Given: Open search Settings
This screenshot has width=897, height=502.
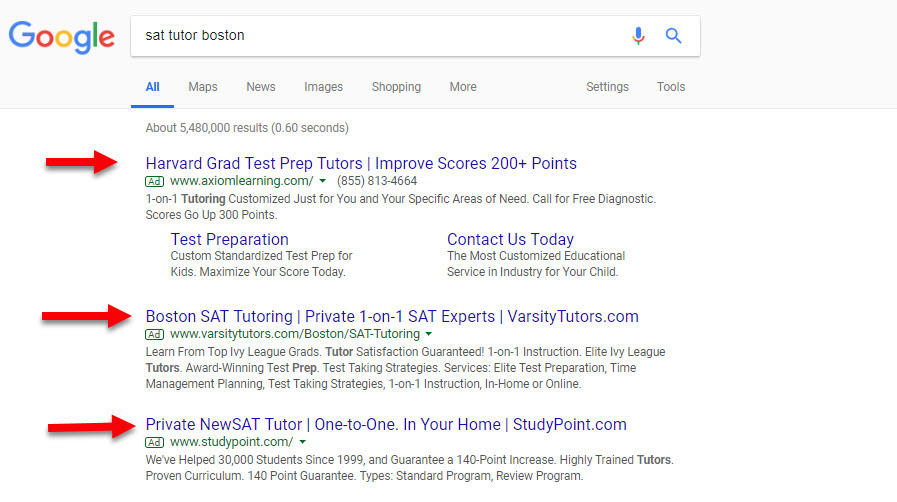Looking at the screenshot, I should 607,87.
